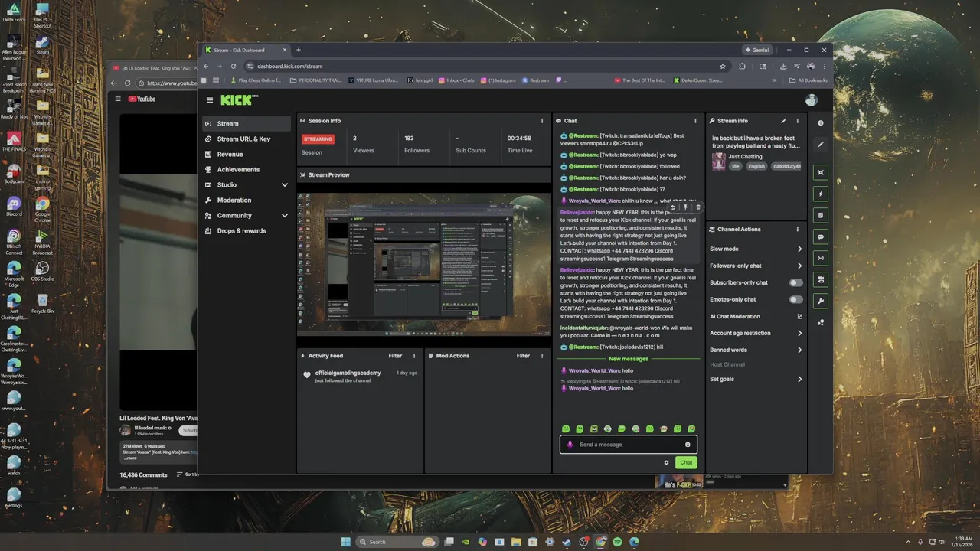Screen dimensions: 980x551
Task: Expand the Community sidebar section
Action: pyautogui.click(x=285, y=216)
